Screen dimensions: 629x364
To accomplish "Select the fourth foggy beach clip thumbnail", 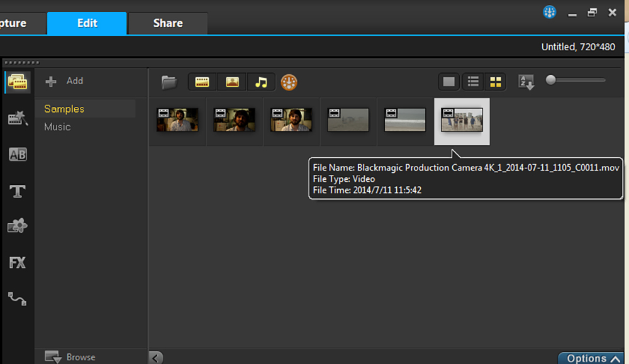I will [x=348, y=120].
